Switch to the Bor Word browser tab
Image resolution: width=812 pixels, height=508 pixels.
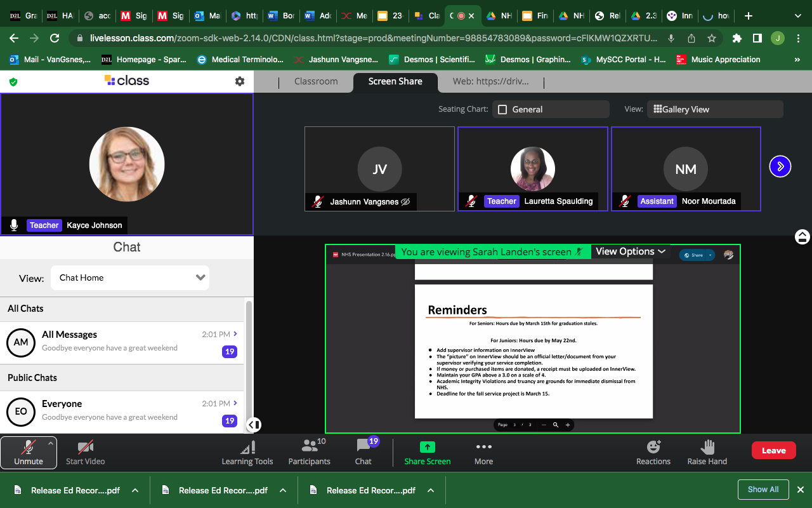point(282,16)
